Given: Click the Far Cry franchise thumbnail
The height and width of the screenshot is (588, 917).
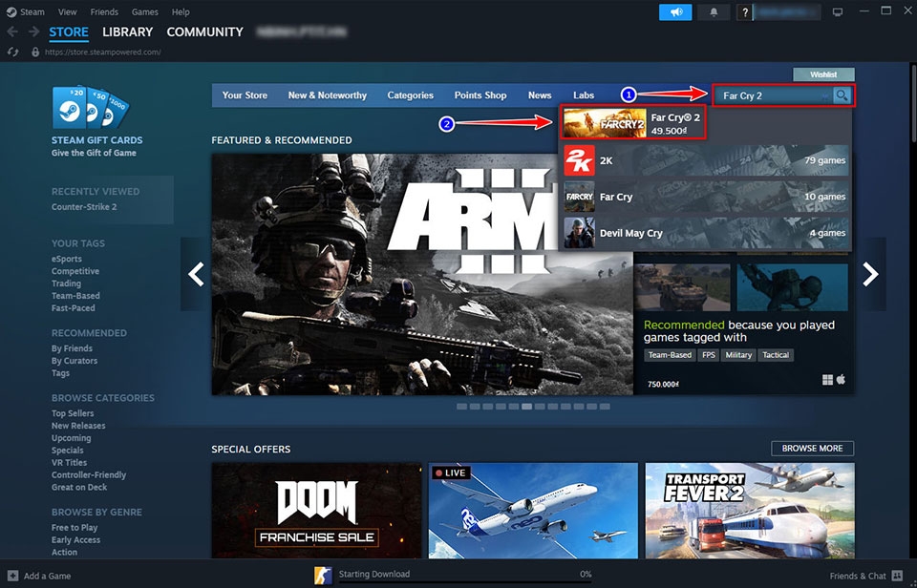Looking at the screenshot, I should tap(579, 197).
